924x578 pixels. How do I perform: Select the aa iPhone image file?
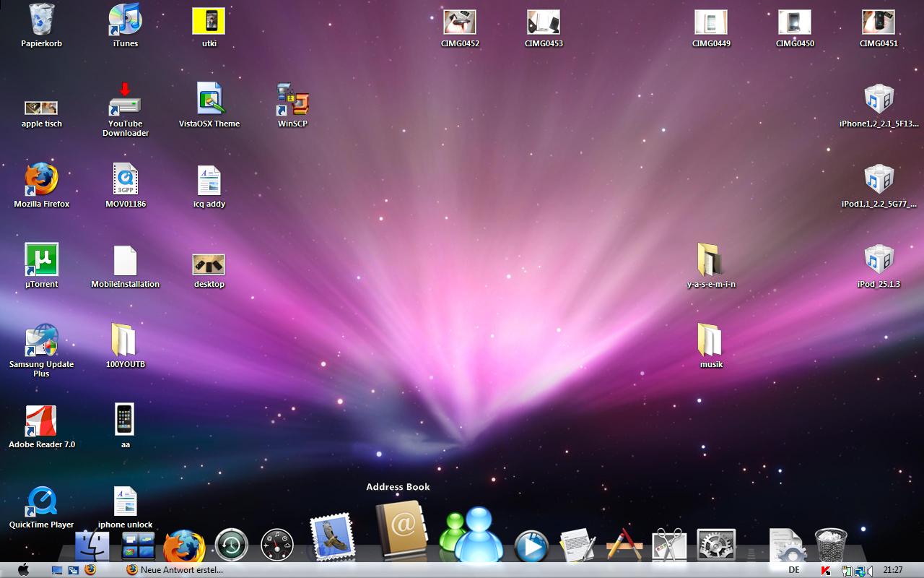(x=125, y=426)
